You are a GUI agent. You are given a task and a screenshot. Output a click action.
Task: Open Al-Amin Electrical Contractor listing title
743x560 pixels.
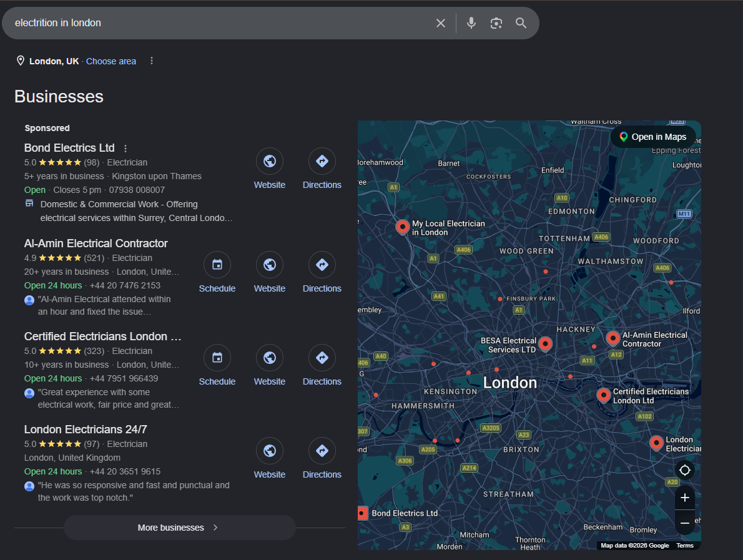pyautogui.click(x=96, y=243)
